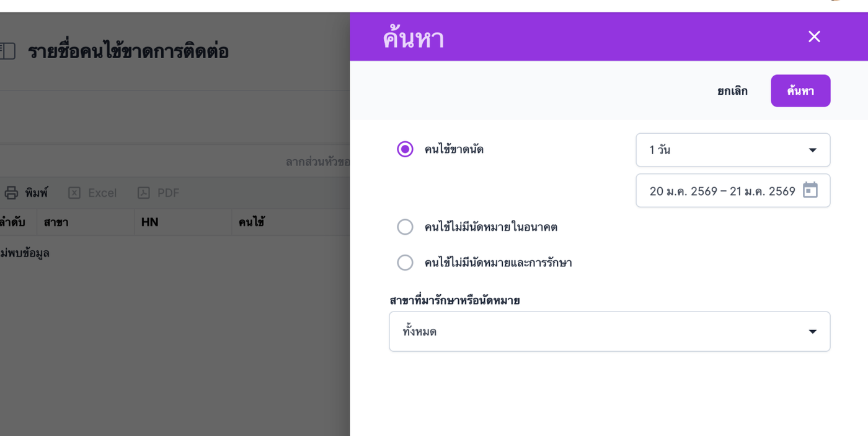Click the สาขา column header
This screenshot has height=436, width=868.
(56, 222)
